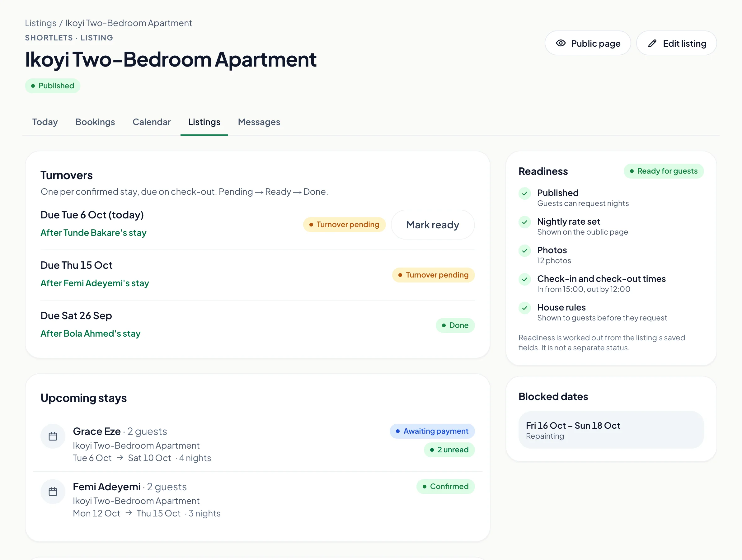Click the Confirmed status badge
The image size is (742, 560).
tap(445, 487)
